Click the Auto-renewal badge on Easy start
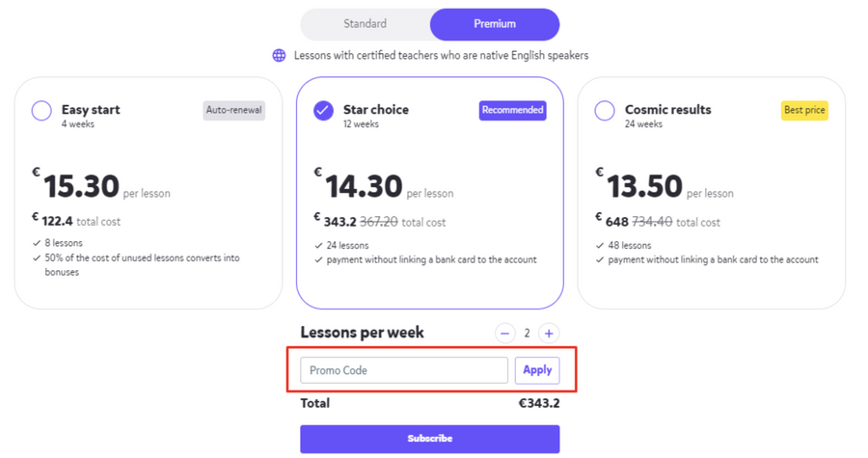The height and width of the screenshot is (458, 868). 234,110
